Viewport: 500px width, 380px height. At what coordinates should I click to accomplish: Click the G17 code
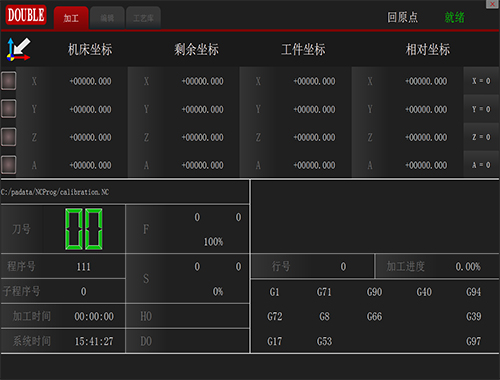[x=274, y=341]
